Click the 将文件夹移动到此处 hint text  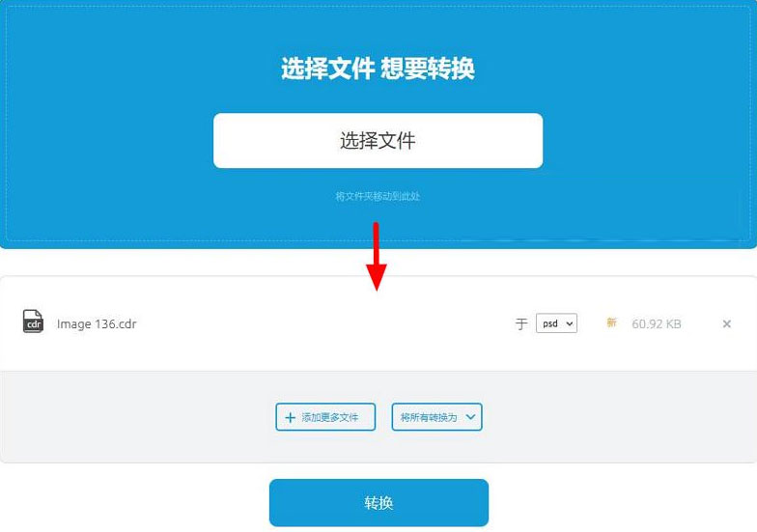[x=378, y=196]
